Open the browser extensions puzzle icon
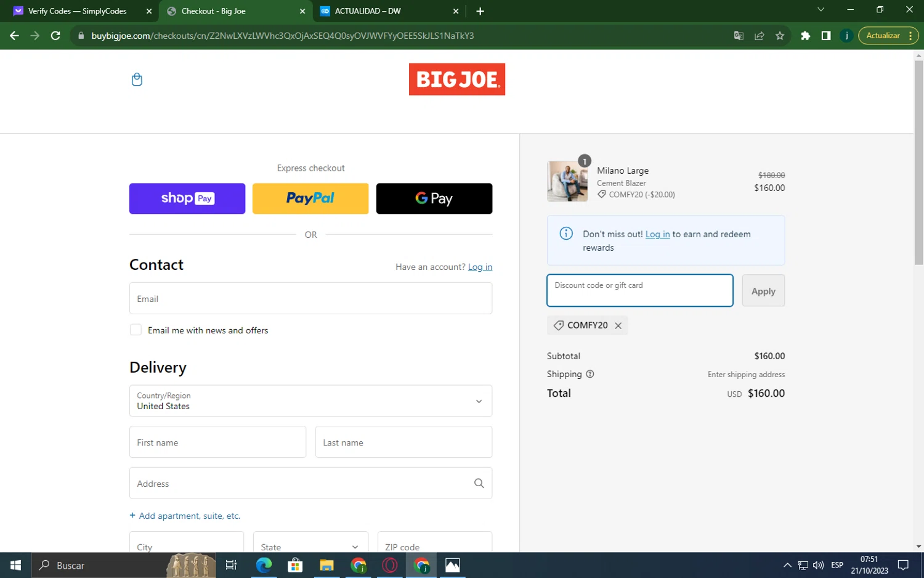This screenshot has width=924, height=578. (x=805, y=36)
